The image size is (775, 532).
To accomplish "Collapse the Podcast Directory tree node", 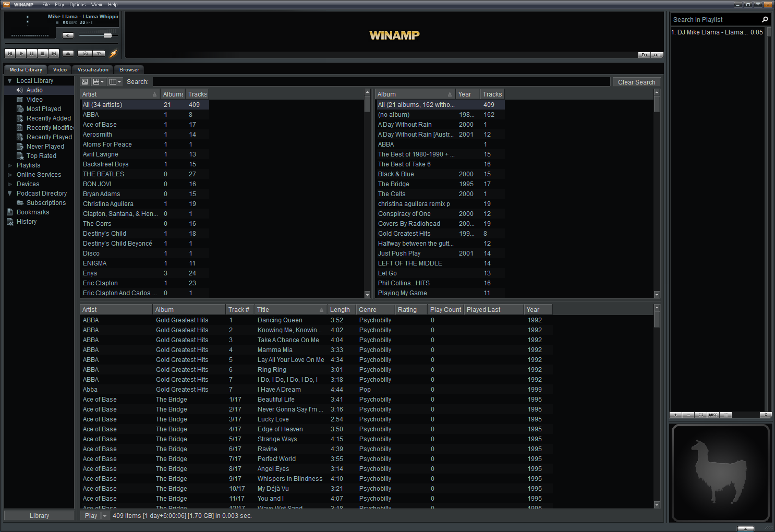I will [9, 194].
